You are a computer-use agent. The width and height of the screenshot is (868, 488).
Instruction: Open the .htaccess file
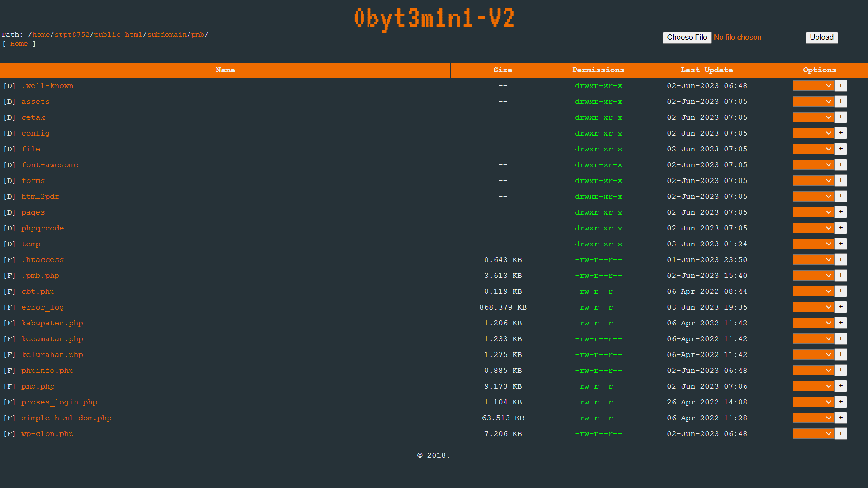tap(42, 260)
